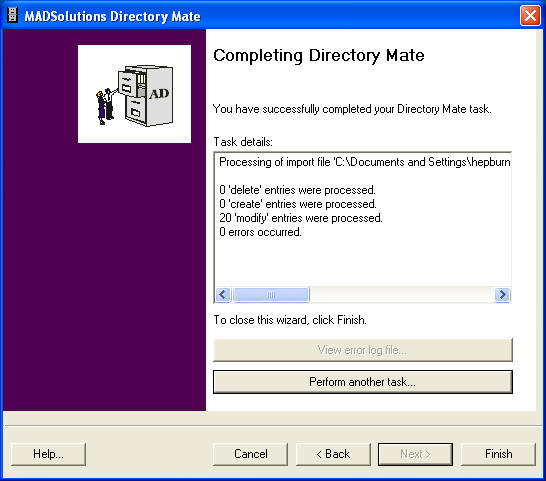Click the heading "Completing Directory Mate"
The width and height of the screenshot is (546, 481).
click(x=319, y=56)
